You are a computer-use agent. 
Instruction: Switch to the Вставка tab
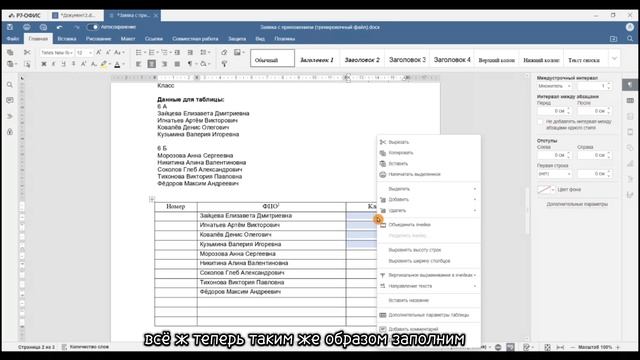pyautogui.click(x=67, y=39)
